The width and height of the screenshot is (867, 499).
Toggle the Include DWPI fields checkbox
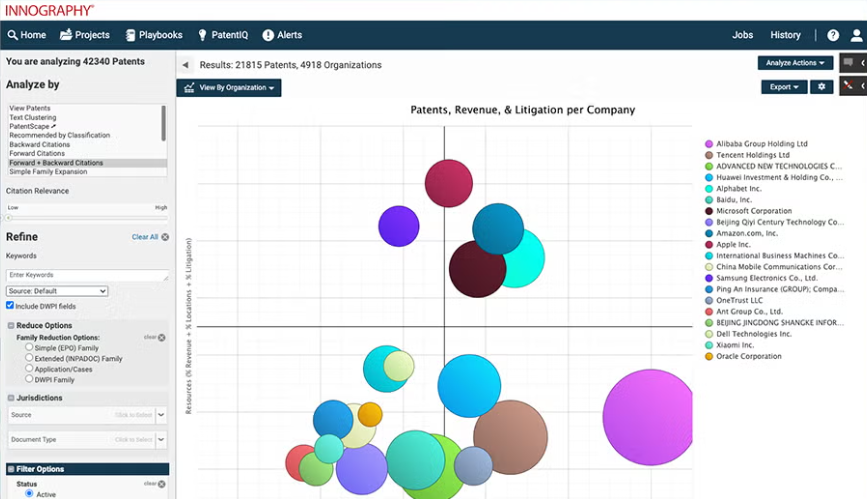tap(10, 305)
